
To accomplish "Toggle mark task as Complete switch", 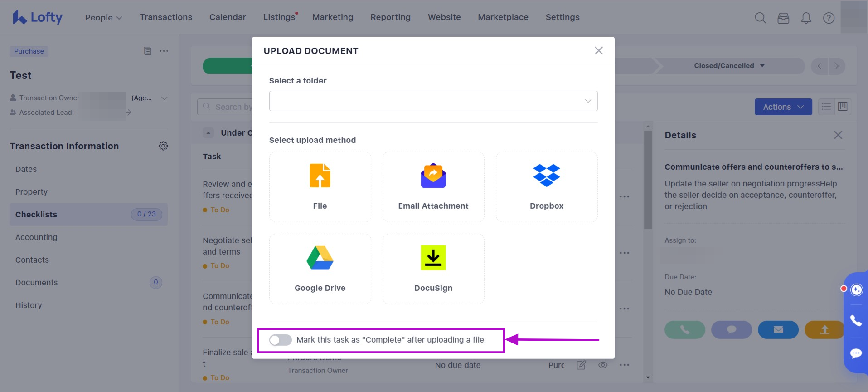I will [280, 340].
